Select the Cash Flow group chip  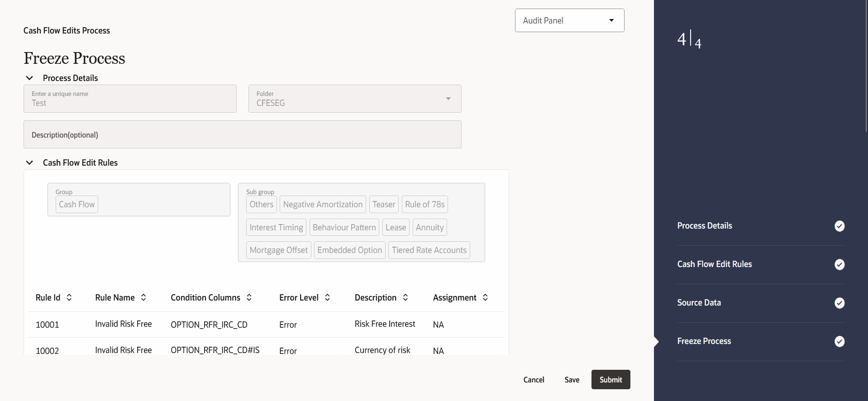77,205
